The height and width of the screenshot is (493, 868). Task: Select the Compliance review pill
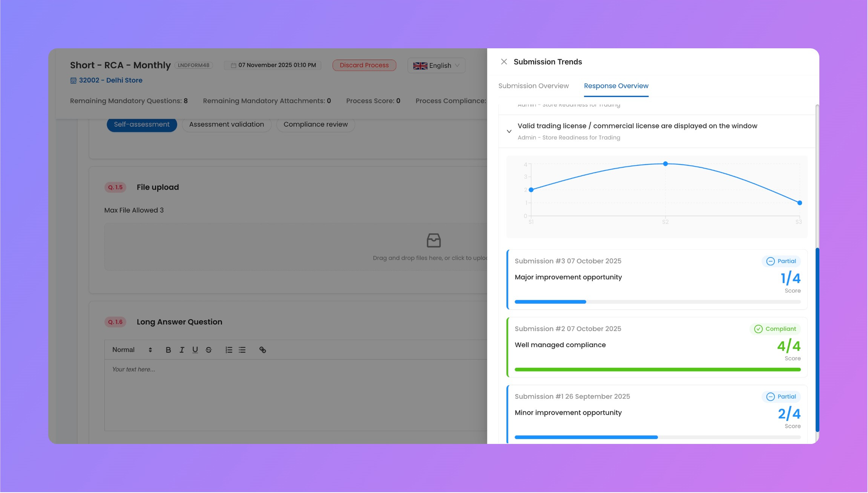click(x=315, y=125)
